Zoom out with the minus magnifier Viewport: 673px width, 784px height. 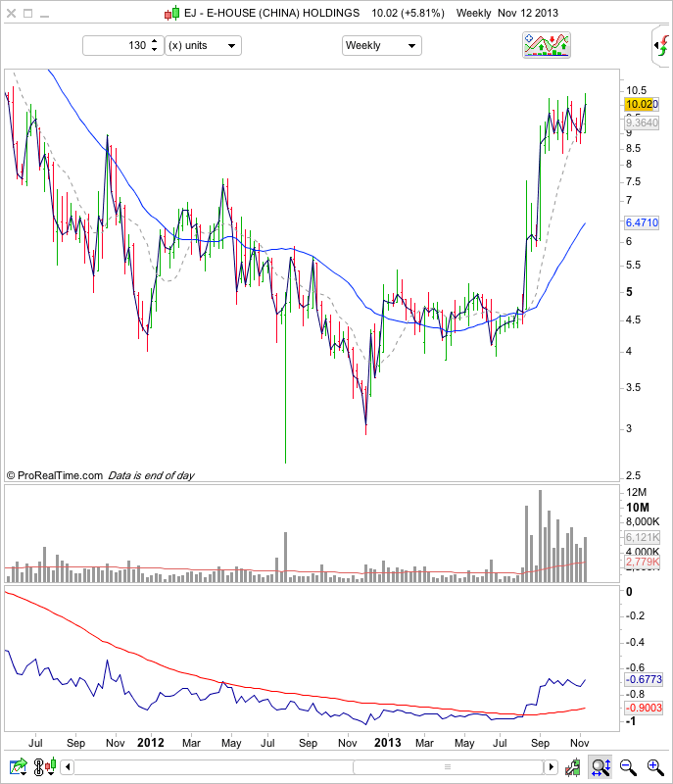tap(628, 766)
